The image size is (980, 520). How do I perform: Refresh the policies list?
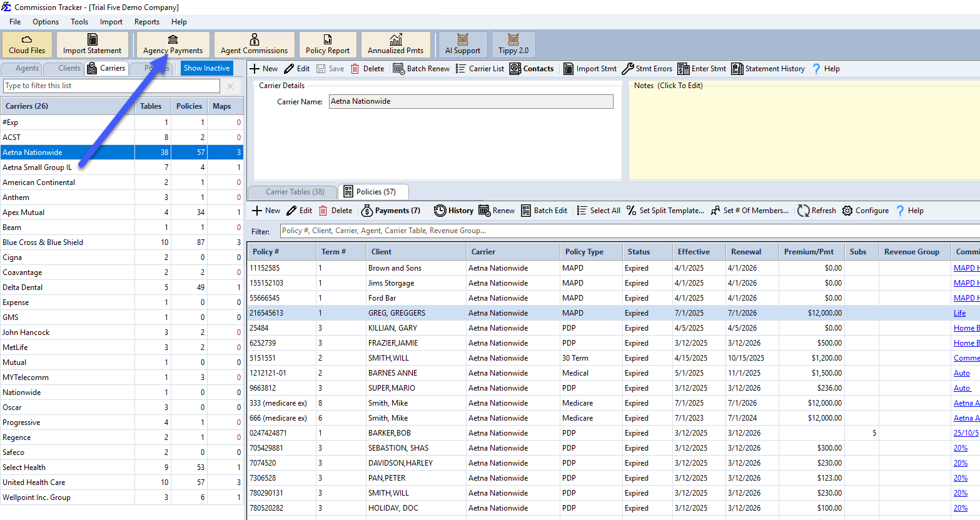point(817,211)
